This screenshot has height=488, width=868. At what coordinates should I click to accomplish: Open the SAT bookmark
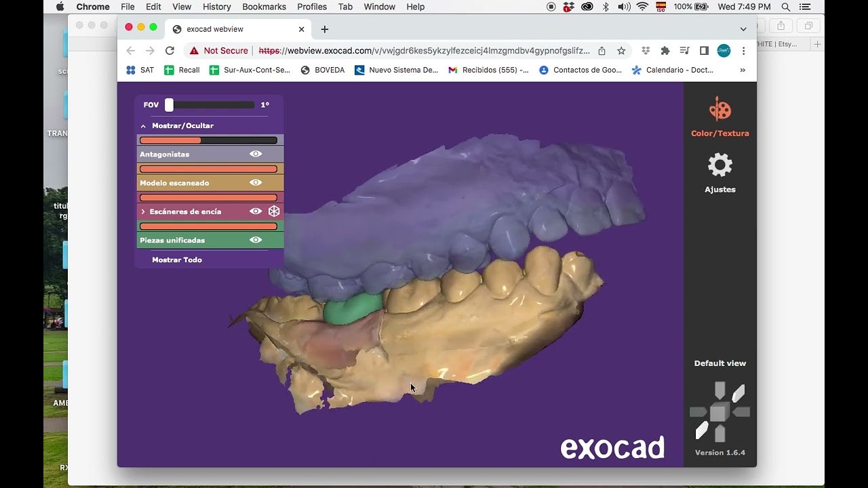(140, 70)
